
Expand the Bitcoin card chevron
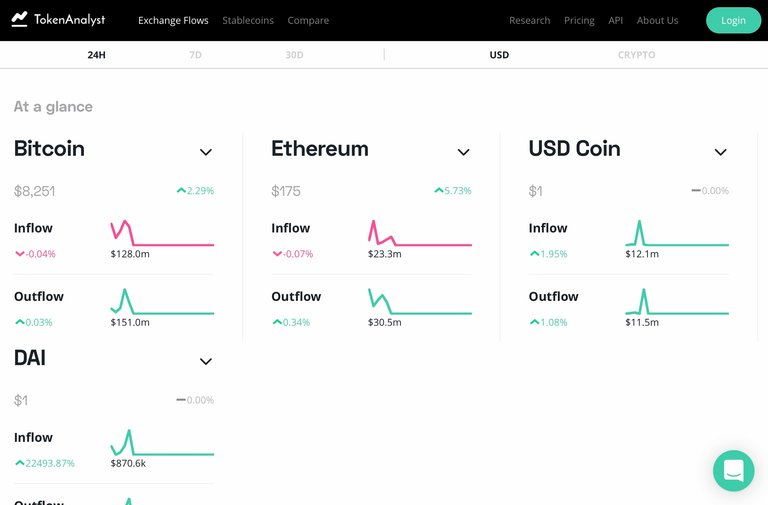206,152
